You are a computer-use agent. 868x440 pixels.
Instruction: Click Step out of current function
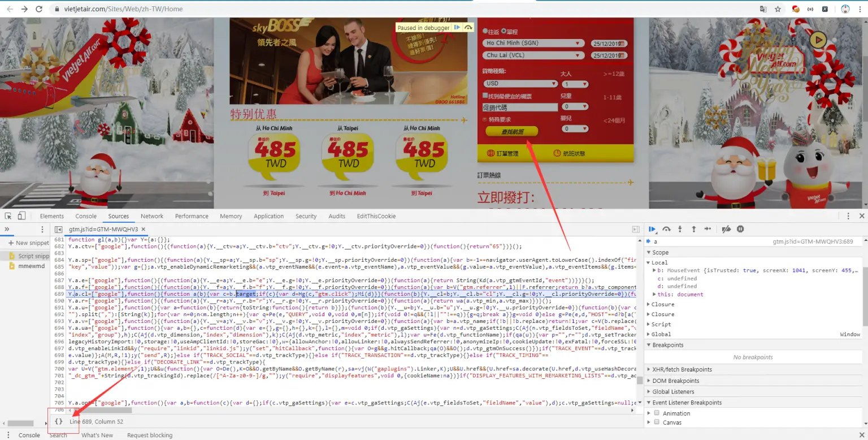tap(693, 229)
